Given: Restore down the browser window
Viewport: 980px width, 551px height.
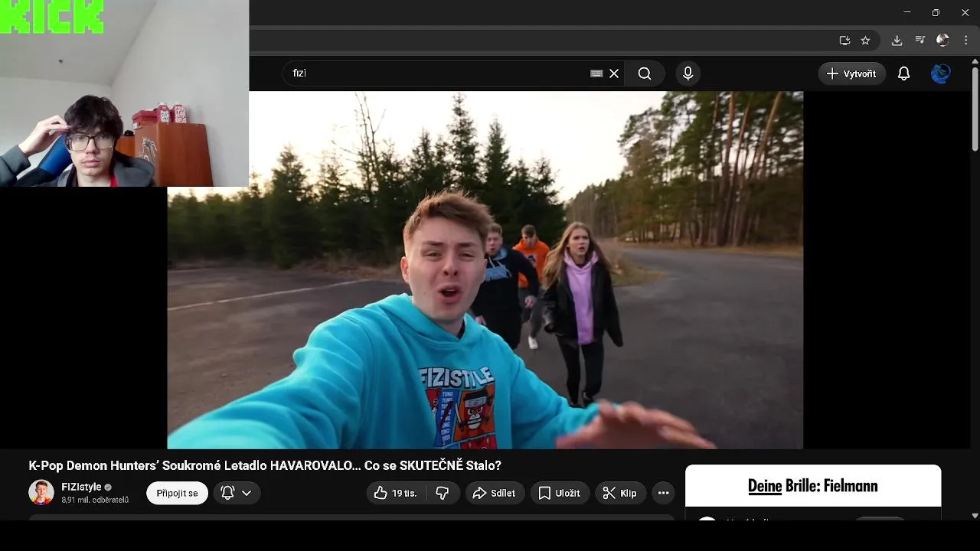Looking at the screenshot, I should click(x=936, y=12).
